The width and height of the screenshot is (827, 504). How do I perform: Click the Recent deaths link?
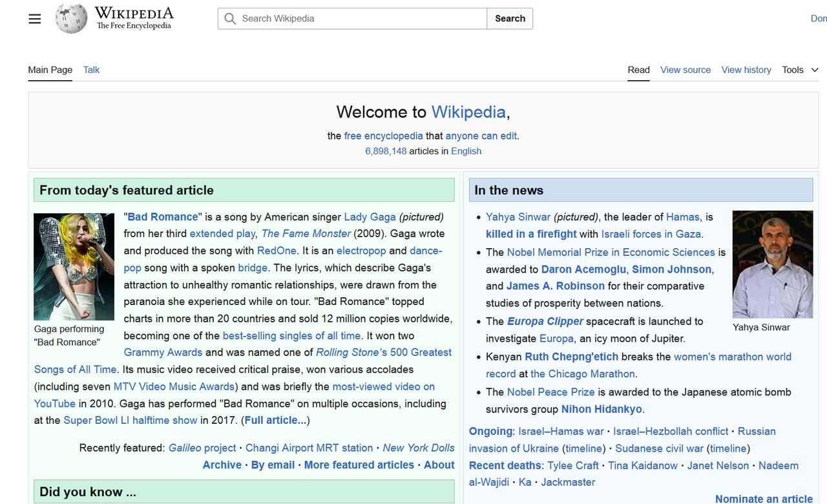pos(505,465)
